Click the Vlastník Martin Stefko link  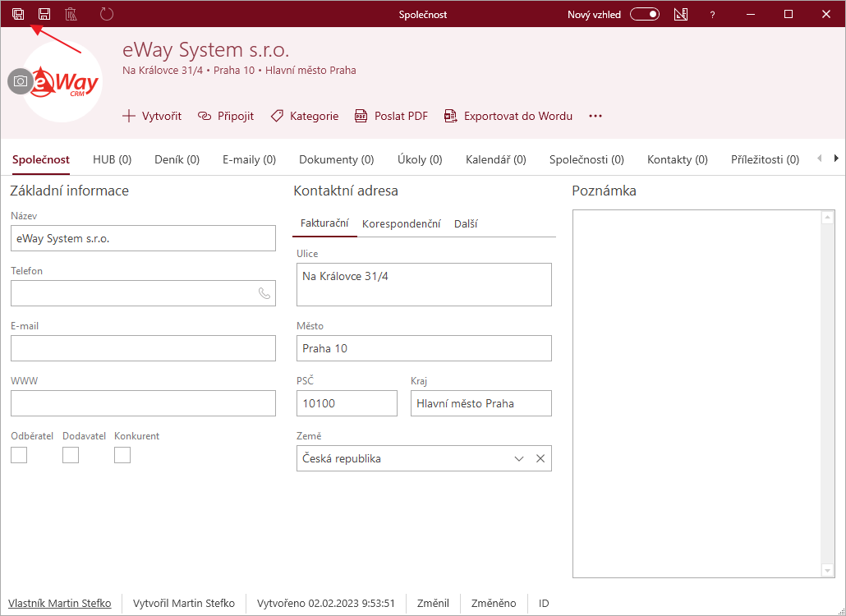click(60, 603)
